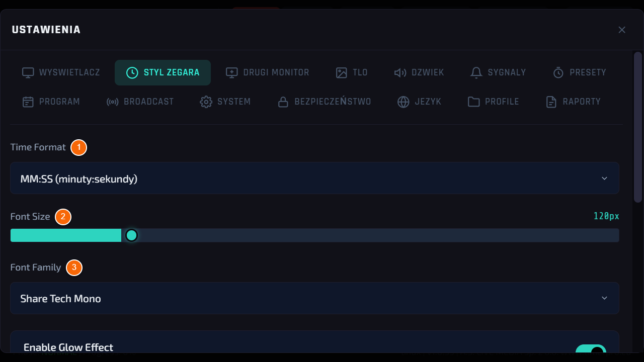644x362 pixels.
Task: Click the speaker icon for Dzwiek
Action: pos(400,72)
